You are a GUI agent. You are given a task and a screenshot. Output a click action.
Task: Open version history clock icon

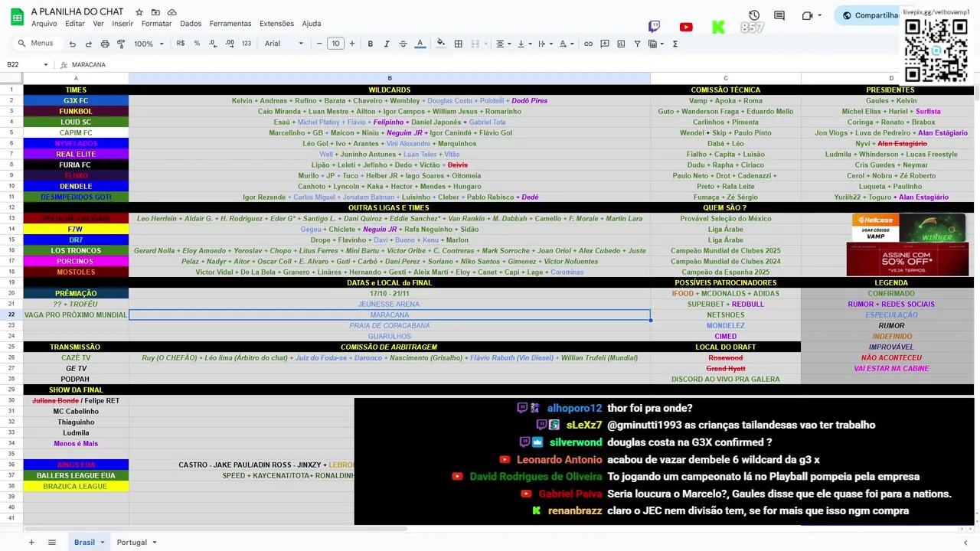[x=754, y=15]
